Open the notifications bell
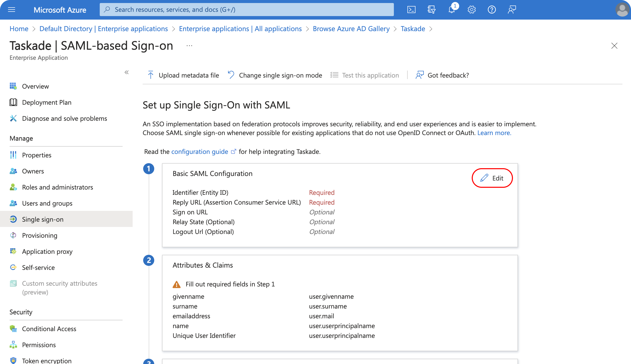 click(x=452, y=10)
